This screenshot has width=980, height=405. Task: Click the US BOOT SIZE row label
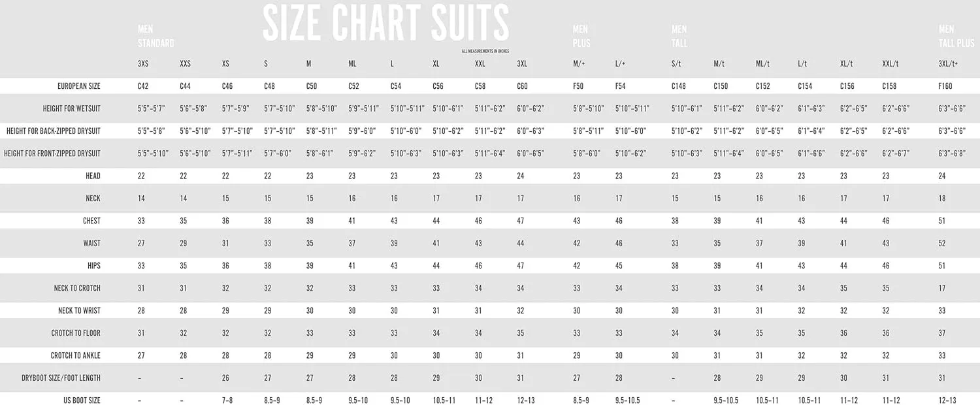pyautogui.click(x=82, y=400)
